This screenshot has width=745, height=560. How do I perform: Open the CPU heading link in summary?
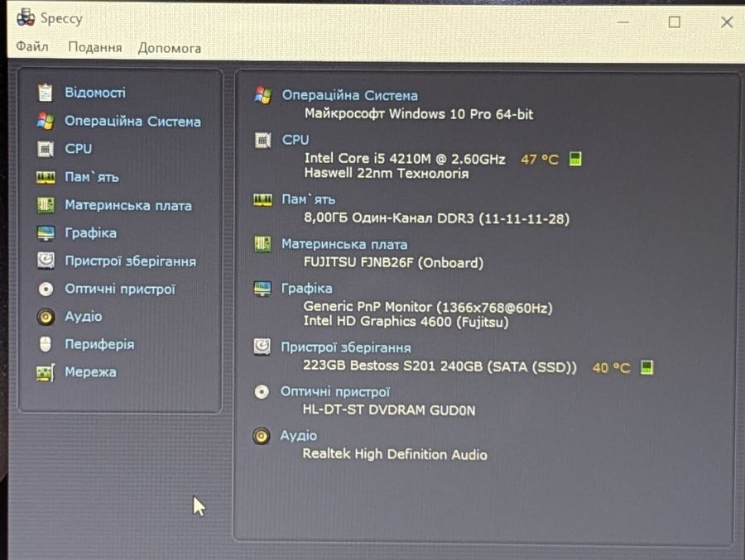(295, 140)
